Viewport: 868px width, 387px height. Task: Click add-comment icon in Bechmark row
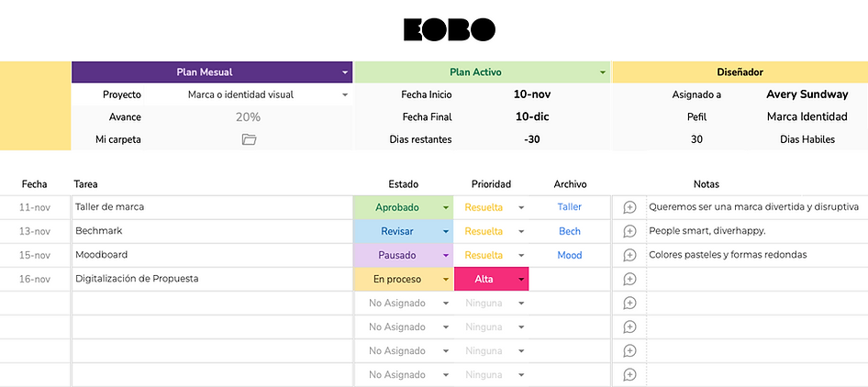click(x=629, y=231)
